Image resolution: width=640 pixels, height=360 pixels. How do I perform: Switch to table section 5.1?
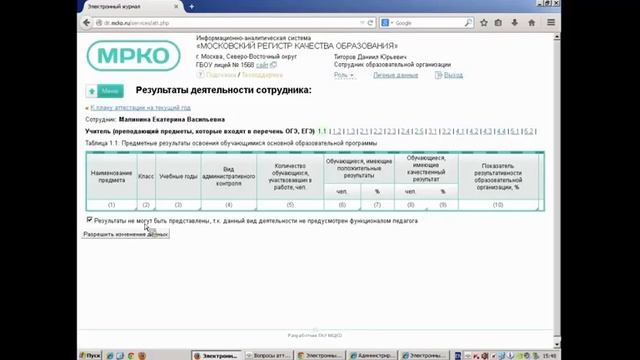(x=515, y=131)
